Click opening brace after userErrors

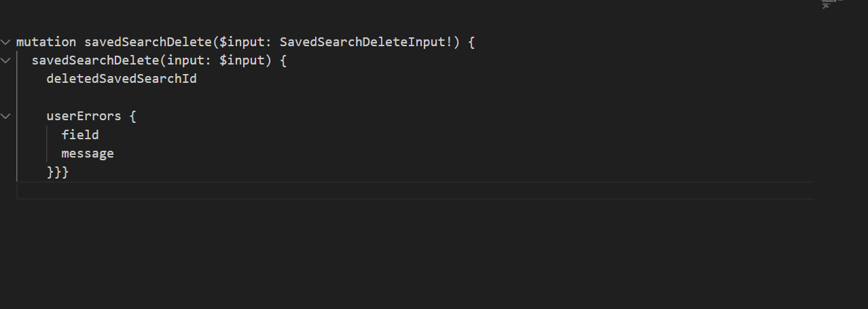coord(132,116)
